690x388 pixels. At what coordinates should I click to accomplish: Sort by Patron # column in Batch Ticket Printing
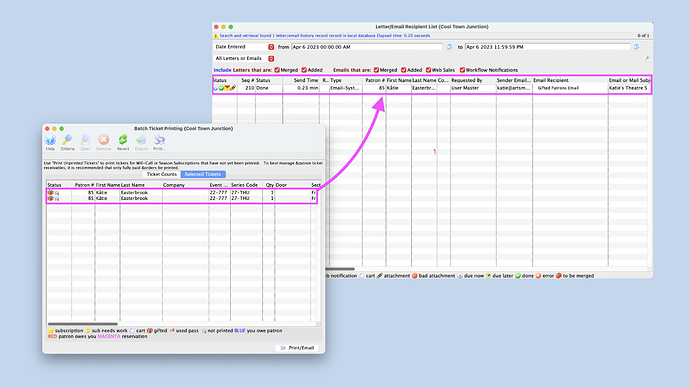click(x=84, y=185)
